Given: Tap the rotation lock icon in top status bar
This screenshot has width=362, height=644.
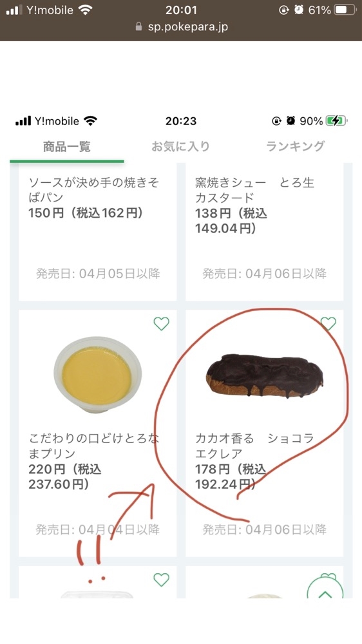Looking at the screenshot, I should pos(284,10).
